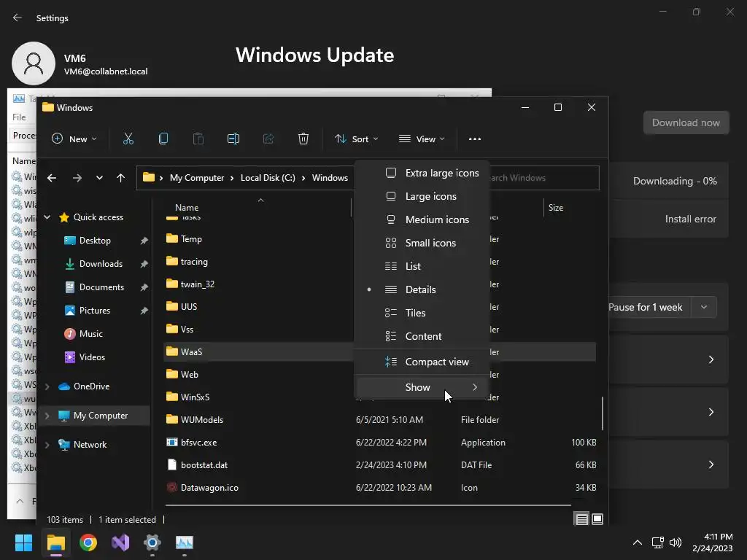Launch Google Chrome from taskbar
747x560 pixels.
[88, 542]
